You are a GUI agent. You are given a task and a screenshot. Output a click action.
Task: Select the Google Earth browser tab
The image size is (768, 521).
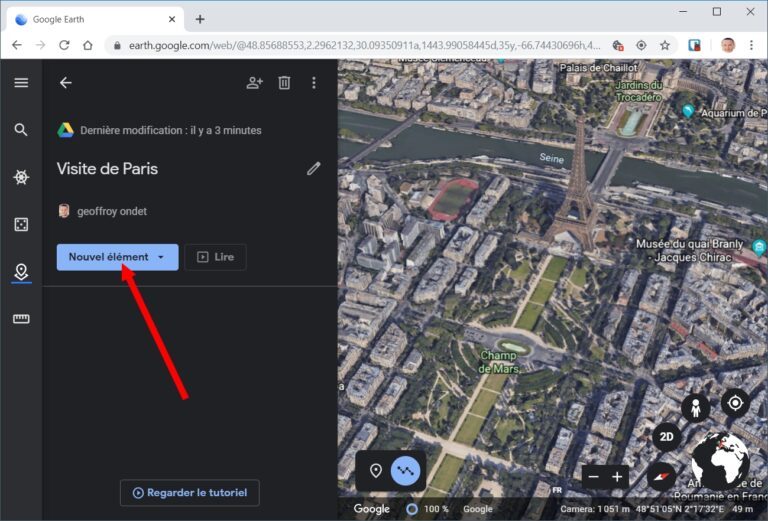click(x=96, y=19)
